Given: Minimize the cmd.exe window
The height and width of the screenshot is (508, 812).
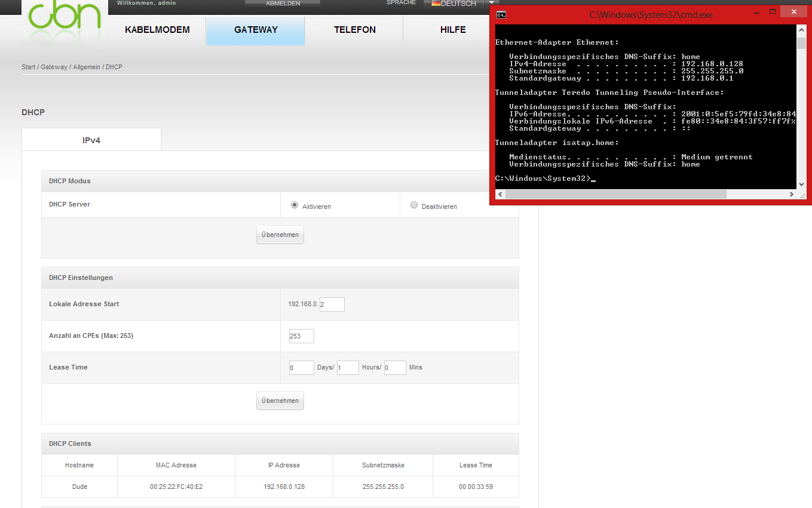Looking at the screenshot, I should click(x=756, y=13).
